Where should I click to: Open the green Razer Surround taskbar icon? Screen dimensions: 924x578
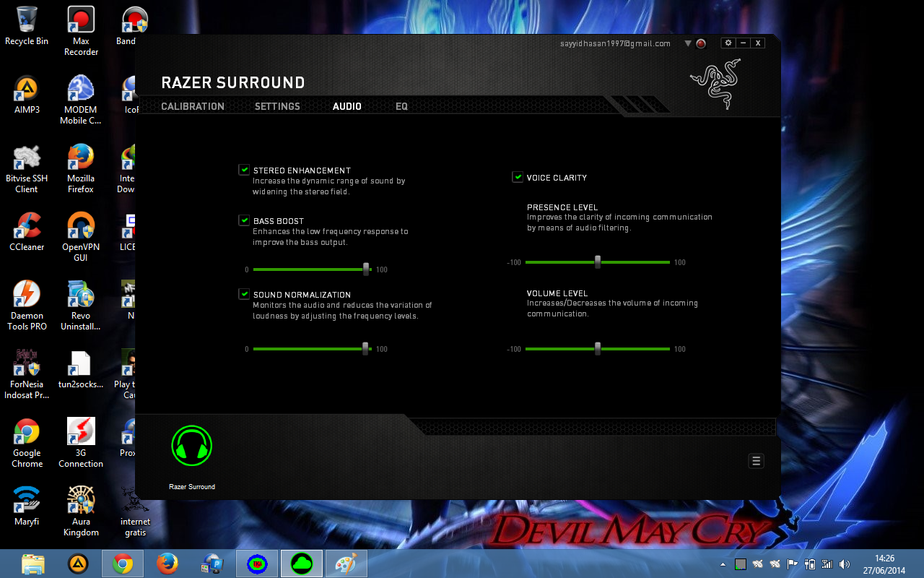(x=301, y=563)
